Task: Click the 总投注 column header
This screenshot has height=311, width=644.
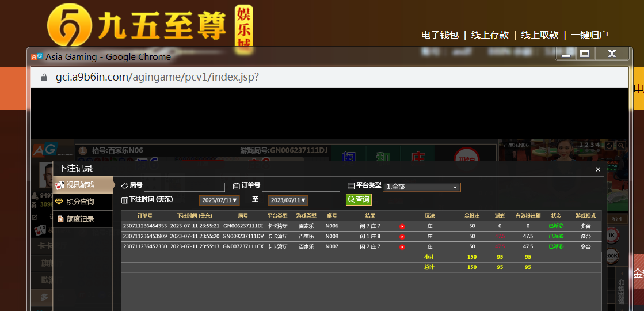Action: point(472,216)
